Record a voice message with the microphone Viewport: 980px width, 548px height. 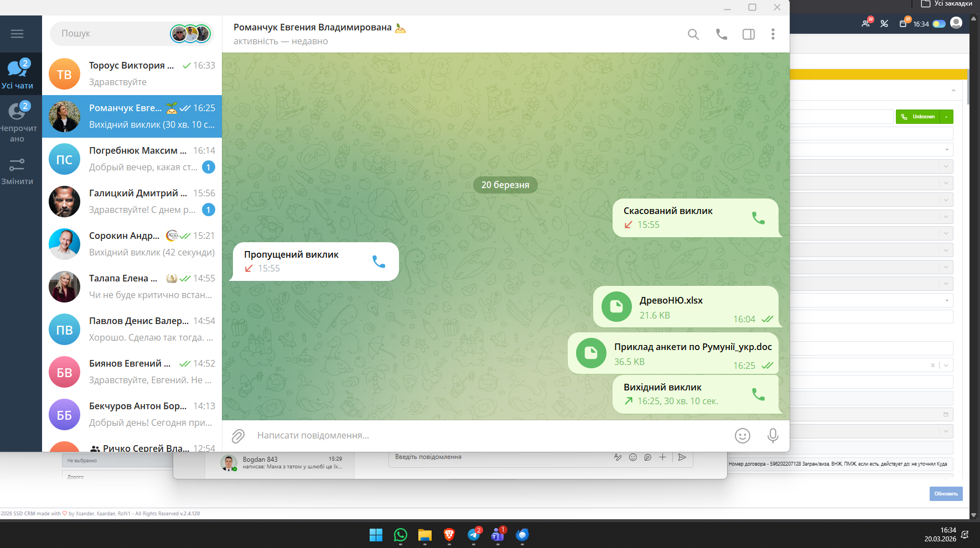pos(773,436)
